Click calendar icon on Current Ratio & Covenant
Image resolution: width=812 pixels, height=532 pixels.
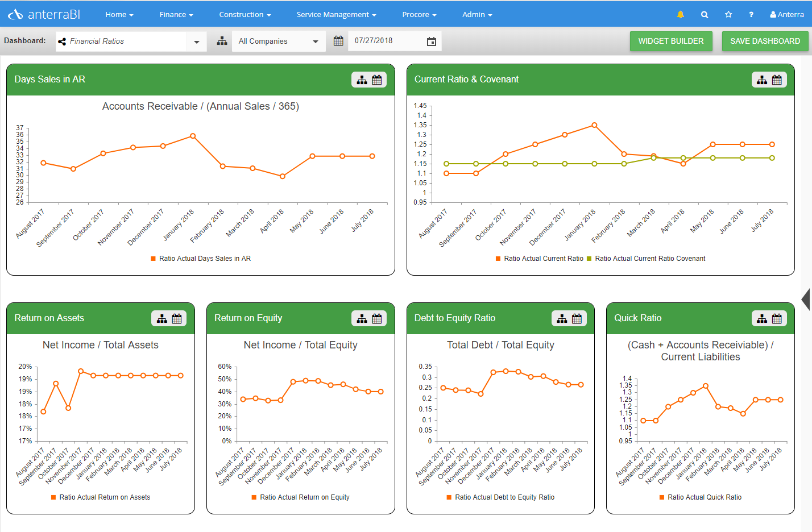777,80
